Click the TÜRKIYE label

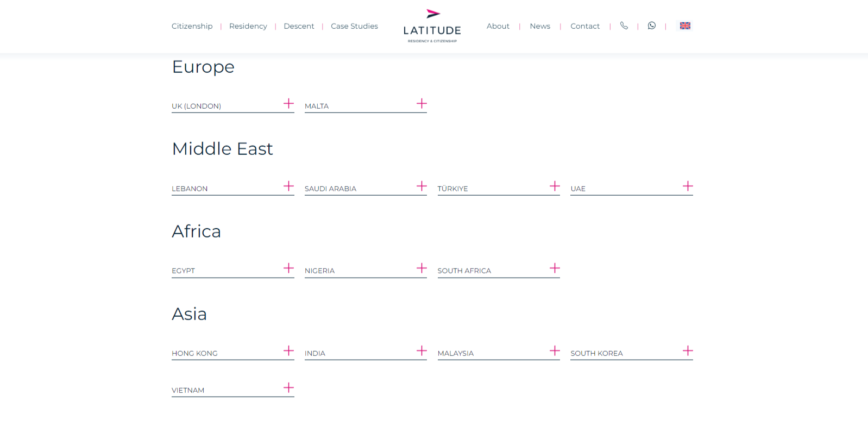[453, 189]
